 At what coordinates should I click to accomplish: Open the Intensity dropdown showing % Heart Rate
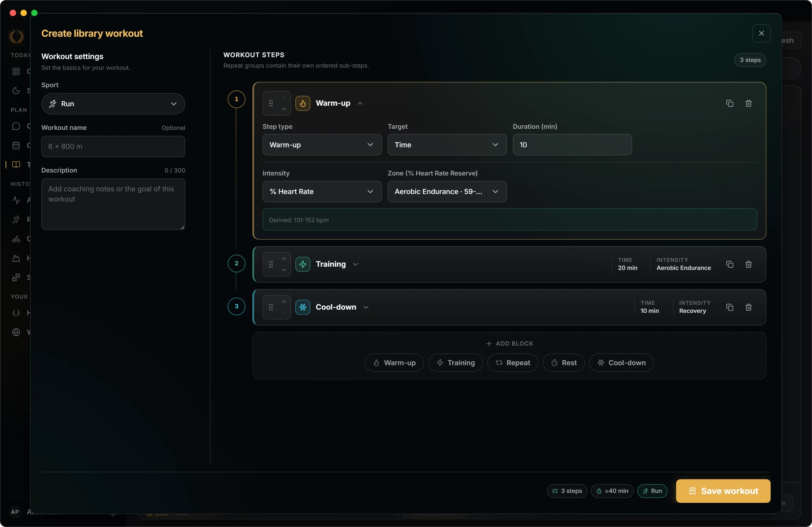pyautogui.click(x=322, y=192)
